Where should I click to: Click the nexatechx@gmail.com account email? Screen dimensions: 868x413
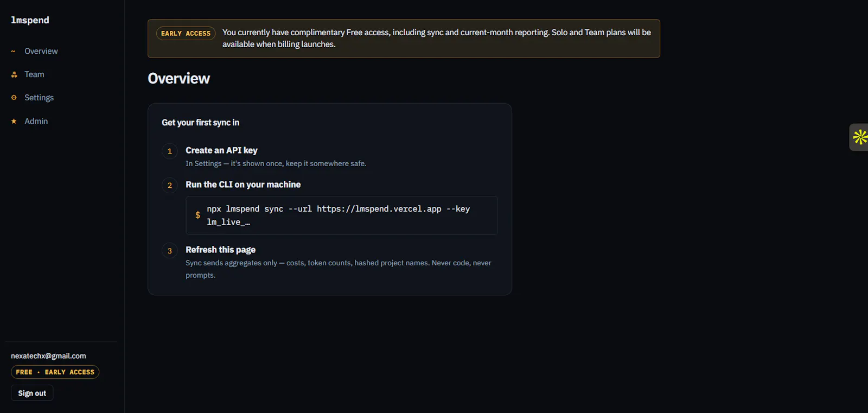click(48, 356)
